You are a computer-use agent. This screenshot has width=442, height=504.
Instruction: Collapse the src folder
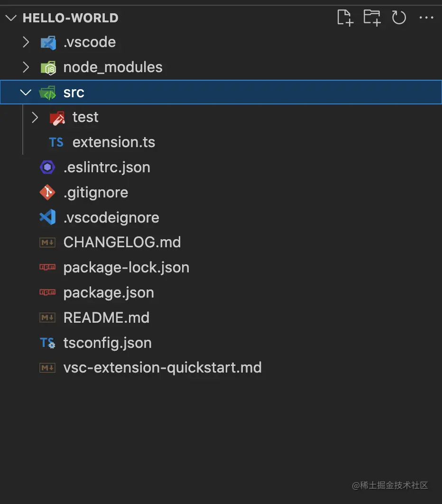[x=26, y=93]
